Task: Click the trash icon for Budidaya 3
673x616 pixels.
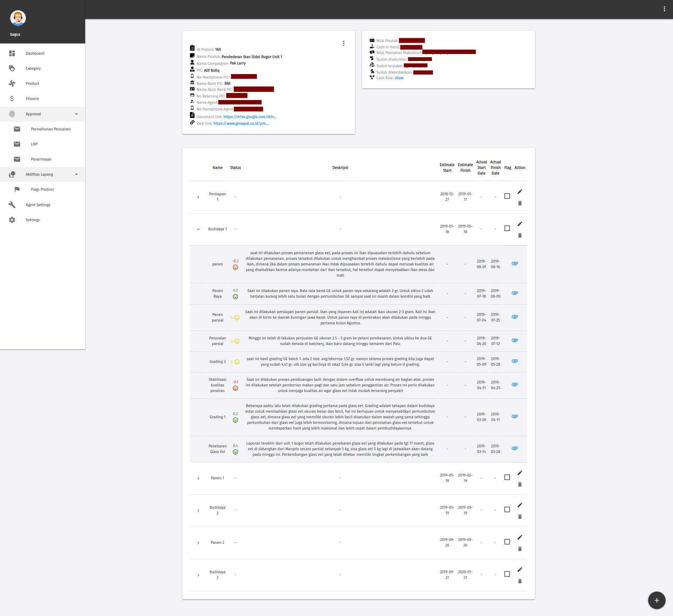Action: [x=520, y=581]
